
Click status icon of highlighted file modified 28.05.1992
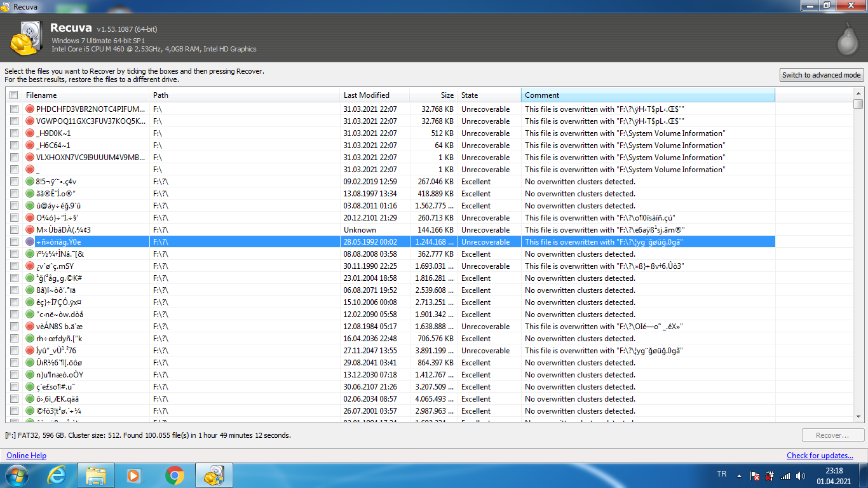point(30,242)
